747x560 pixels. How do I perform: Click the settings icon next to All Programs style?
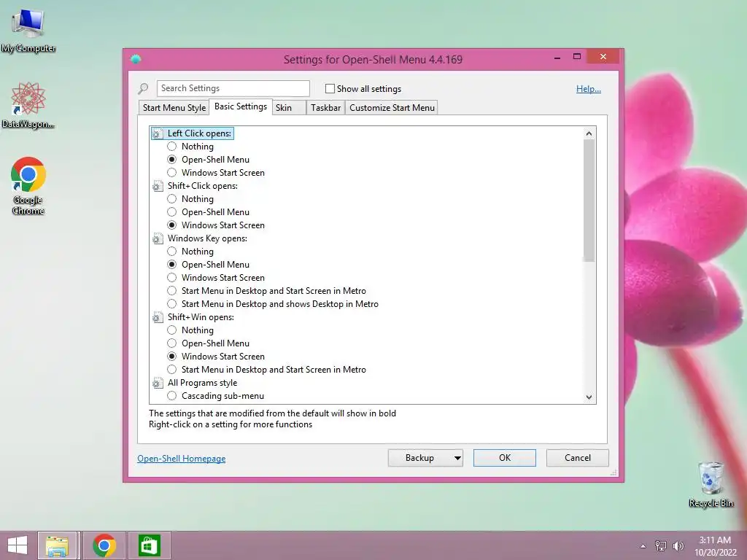tap(158, 383)
